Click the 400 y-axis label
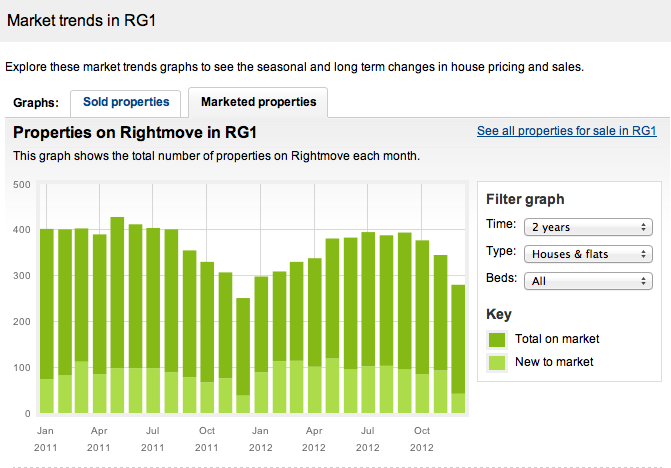The height and width of the screenshot is (468, 671). click(22, 230)
